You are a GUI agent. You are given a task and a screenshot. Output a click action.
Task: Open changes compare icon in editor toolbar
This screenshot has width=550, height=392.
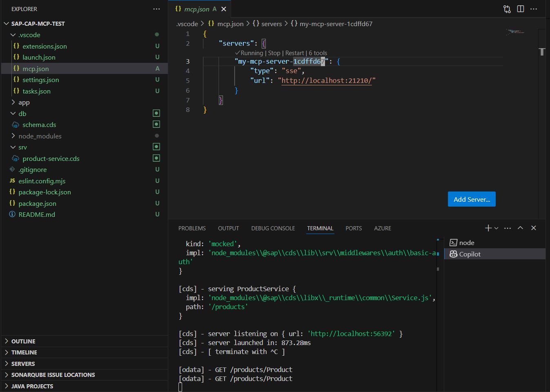pos(507,9)
